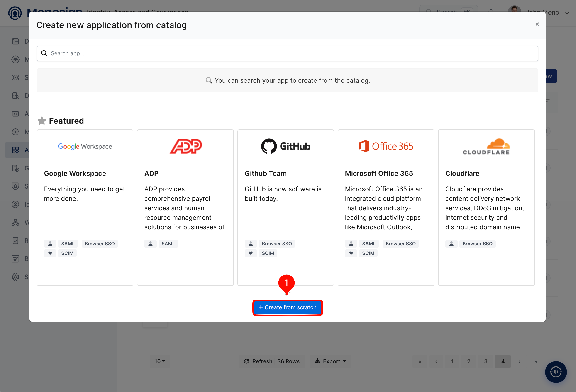Click the magnifier icon in search box
Screen dimensions: 576x392
pyautogui.click(x=44, y=53)
